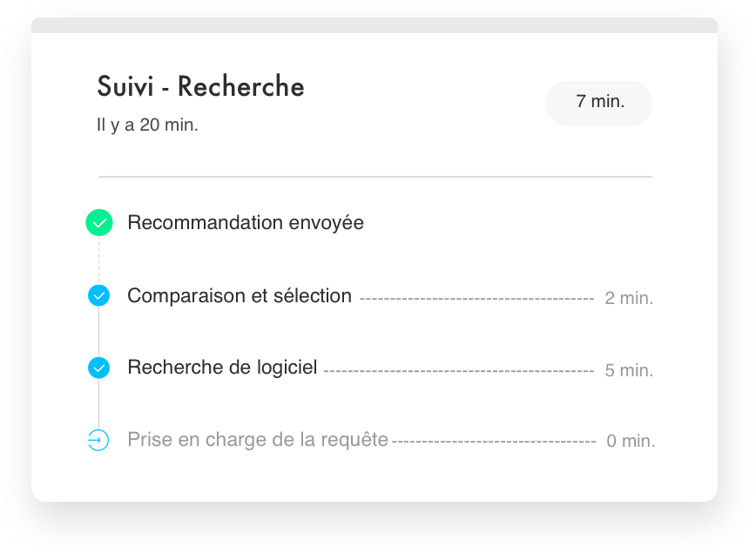Select the Recommandation envoyée step label
Image resolution: width=756 pixels, height=554 pixels.
click(x=246, y=223)
